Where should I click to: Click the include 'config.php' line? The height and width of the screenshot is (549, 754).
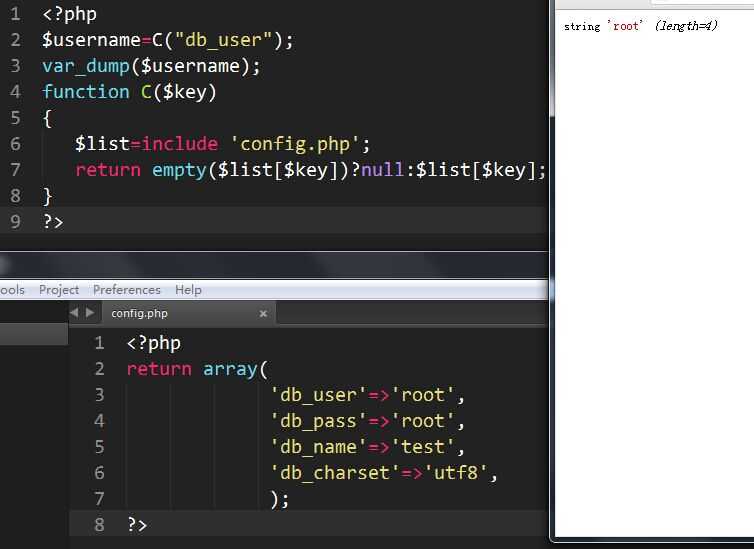tap(222, 144)
